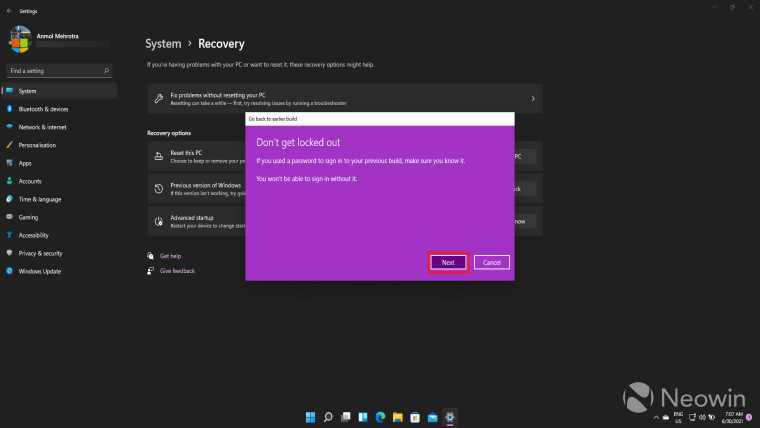Open Widgets on the taskbar
The image size is (760, 428).
click(363, 417)
